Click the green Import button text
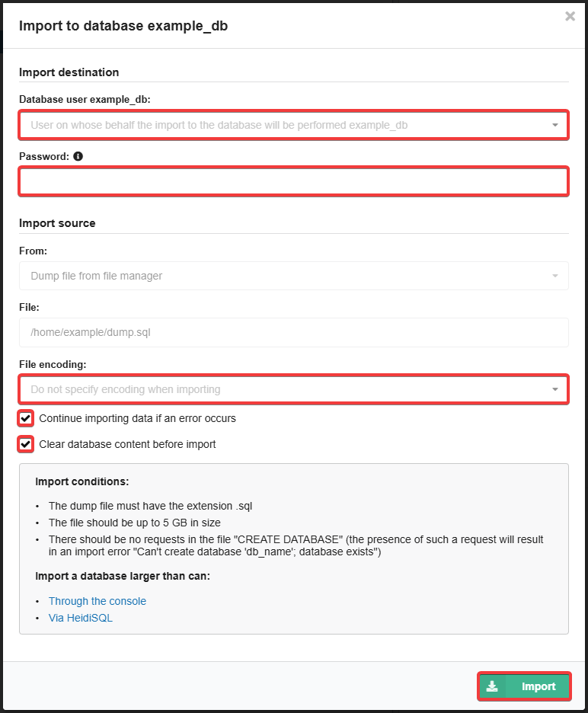Image resolution: width=588 pixels, height=713 pixels. click(x=538, y=686)
